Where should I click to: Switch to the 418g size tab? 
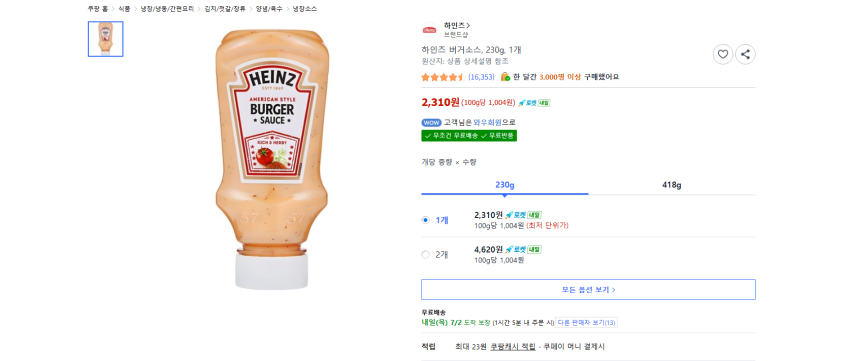(672, 185)
